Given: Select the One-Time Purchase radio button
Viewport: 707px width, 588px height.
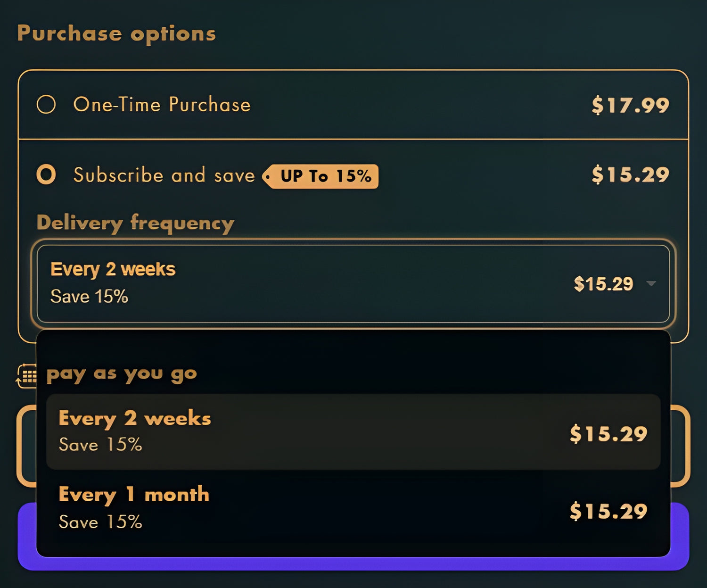Looking at the screenshot, I should coord(46,104).
